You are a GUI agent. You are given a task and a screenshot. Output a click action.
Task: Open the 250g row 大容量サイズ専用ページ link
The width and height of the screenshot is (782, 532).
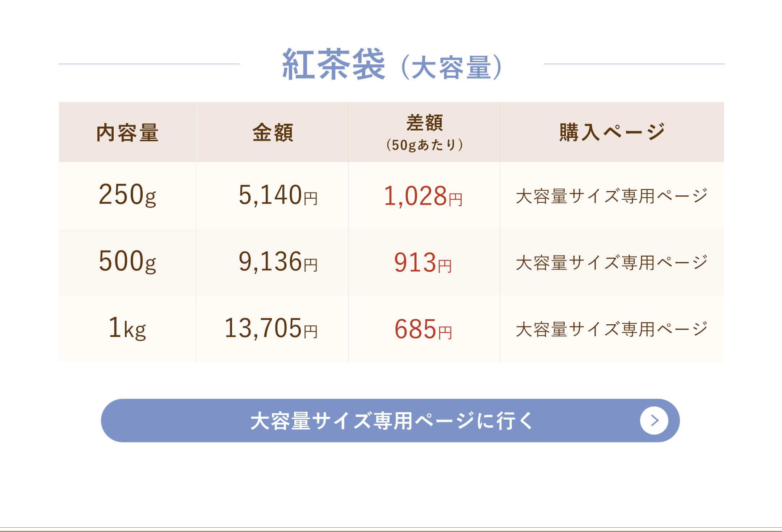(x=611, y=196)
